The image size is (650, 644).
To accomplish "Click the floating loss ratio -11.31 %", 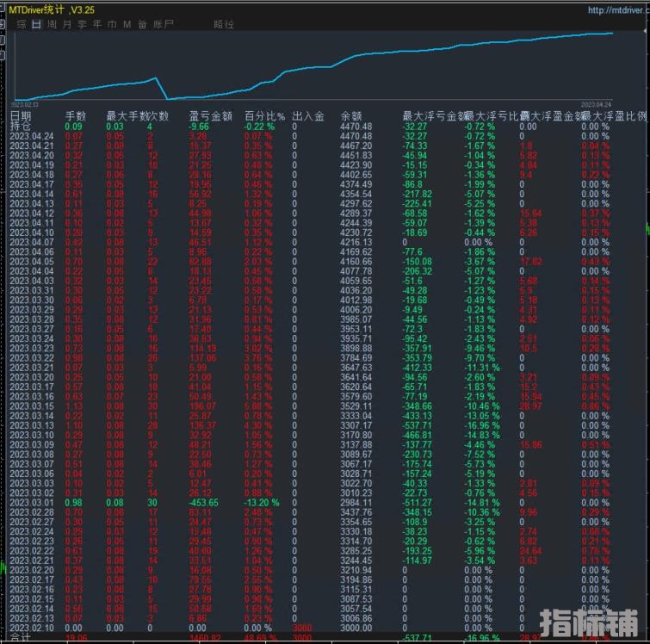I will [482, 368].
